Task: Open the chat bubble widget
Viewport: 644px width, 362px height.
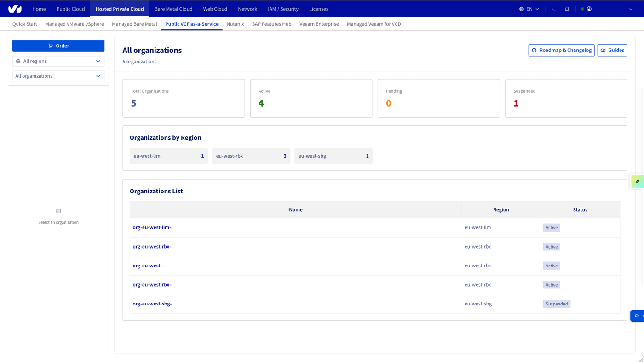Action: click(x=637, y=316)
